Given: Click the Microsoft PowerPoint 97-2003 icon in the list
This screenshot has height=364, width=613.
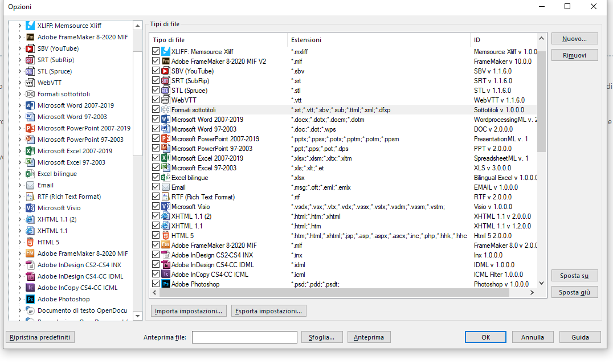Looking at the screenshot, I should coord(166,148).
